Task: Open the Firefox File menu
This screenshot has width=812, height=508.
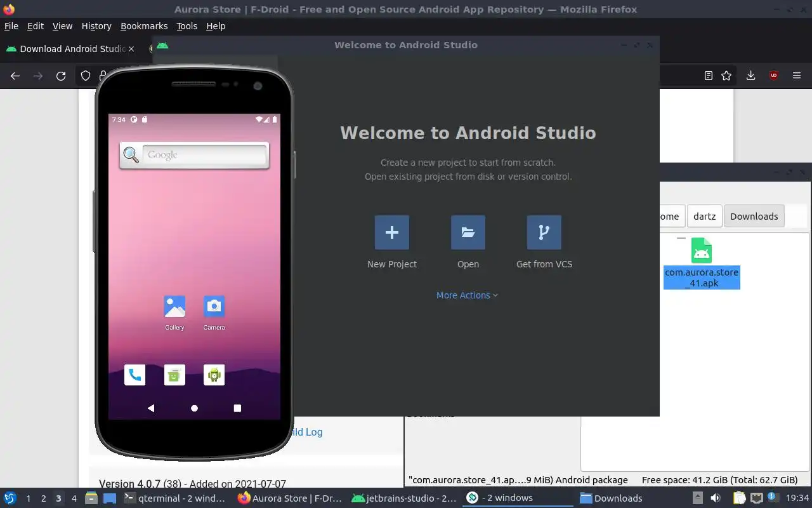Action: (11, 26)
